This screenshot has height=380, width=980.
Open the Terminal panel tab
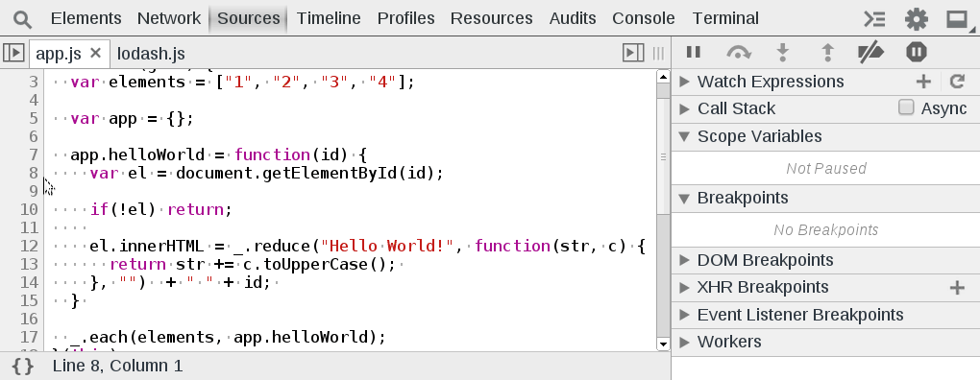725,19
